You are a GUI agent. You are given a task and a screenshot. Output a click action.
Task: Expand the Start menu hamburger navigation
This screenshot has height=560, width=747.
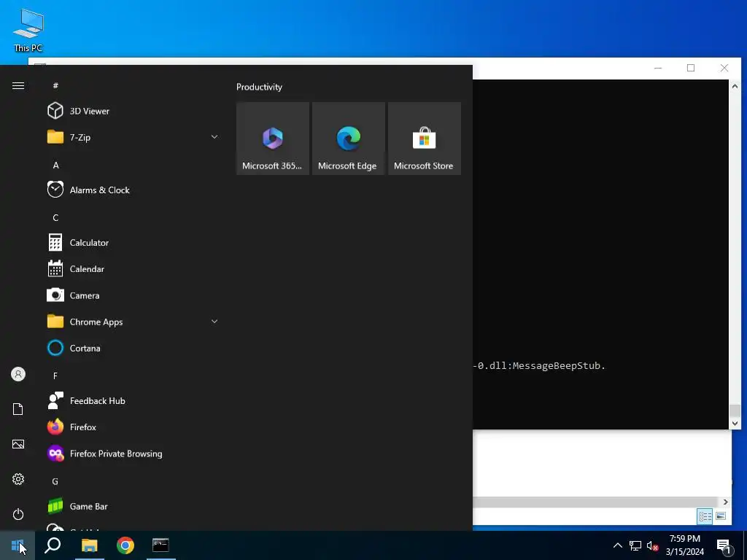[18, 86]
